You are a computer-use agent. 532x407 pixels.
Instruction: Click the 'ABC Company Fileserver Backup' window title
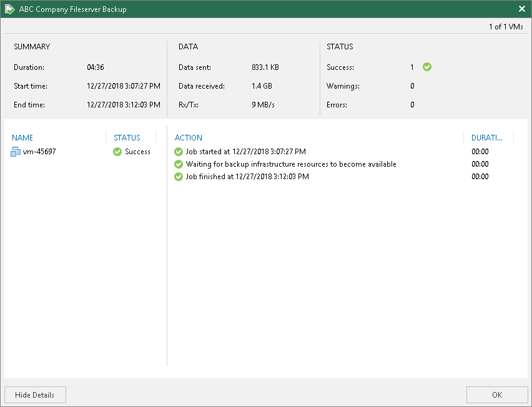click(x=73, y=9)
